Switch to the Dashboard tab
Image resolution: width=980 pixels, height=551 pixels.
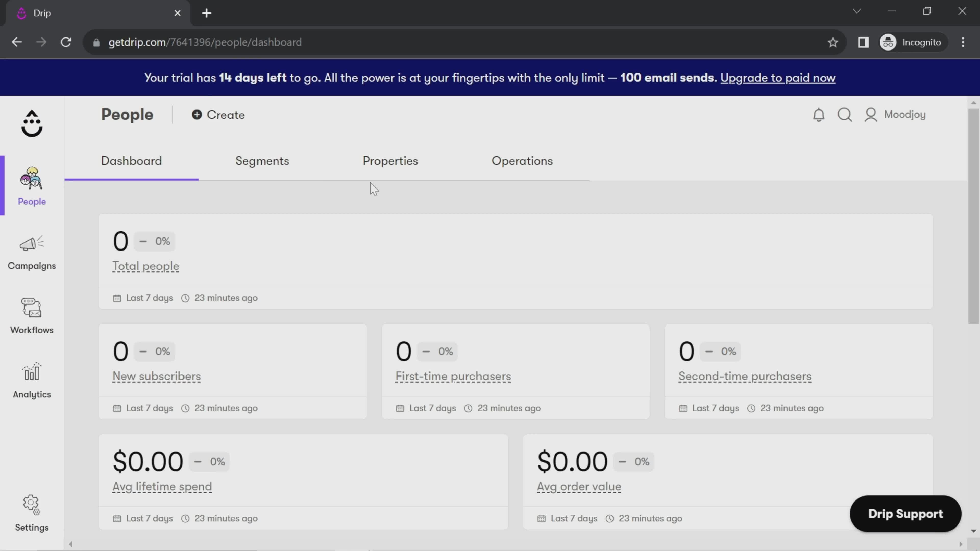(131, 161)
